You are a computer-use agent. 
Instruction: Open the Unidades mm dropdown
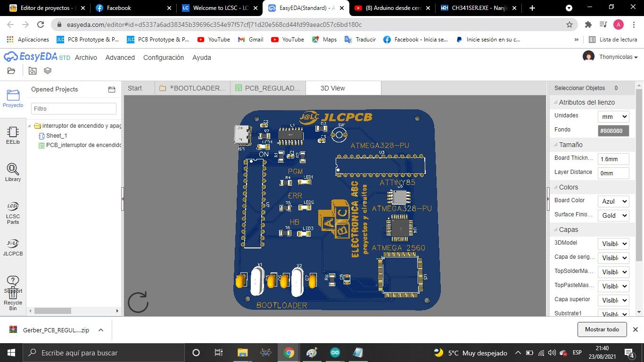click(x=613, y=116)
